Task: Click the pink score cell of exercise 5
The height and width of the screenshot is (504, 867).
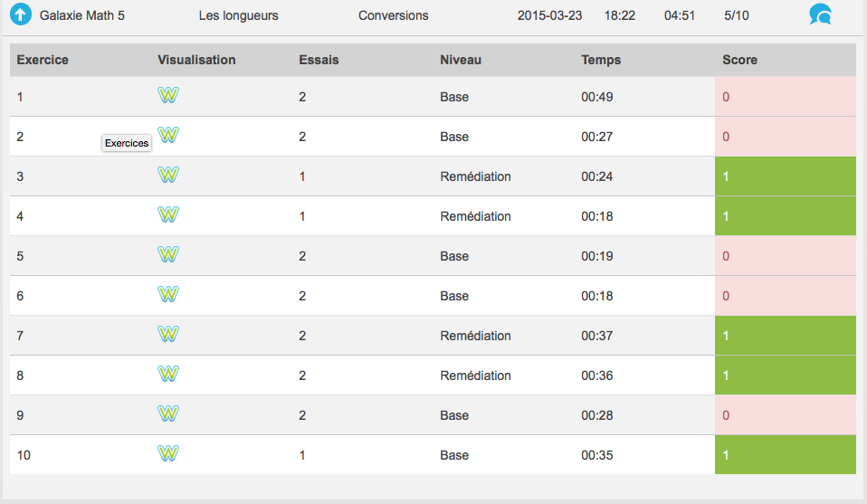Action: click(786, 256)
